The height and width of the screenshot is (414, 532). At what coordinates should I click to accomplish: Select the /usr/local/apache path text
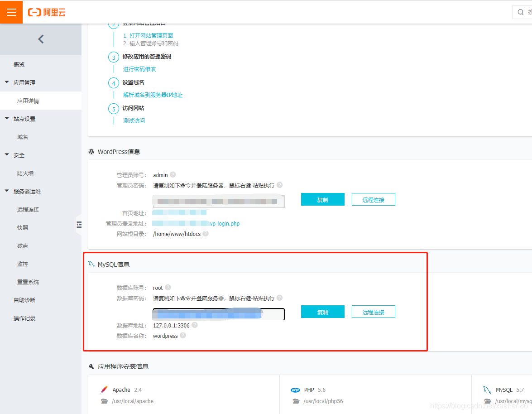133,401
